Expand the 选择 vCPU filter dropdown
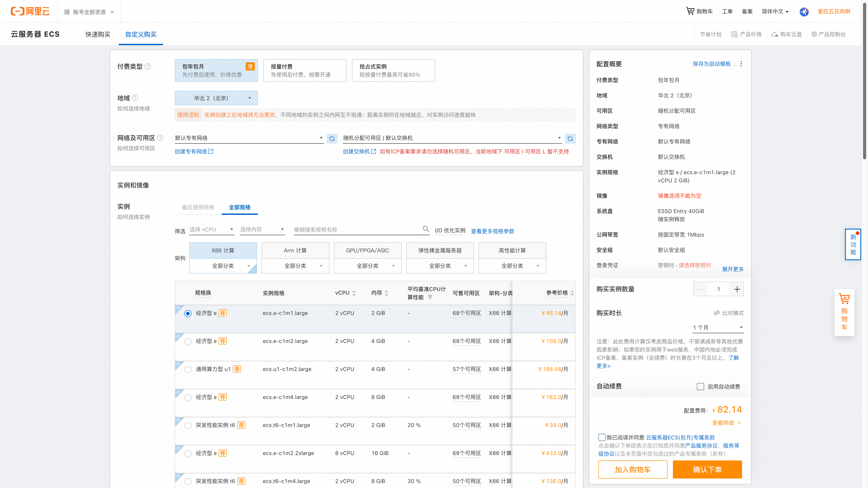Screen dimensions: 868x488 tap(211, 229)
